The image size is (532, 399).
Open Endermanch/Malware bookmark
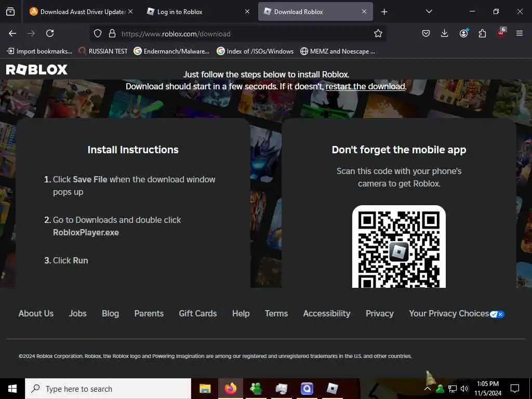(x=171, y=51)
